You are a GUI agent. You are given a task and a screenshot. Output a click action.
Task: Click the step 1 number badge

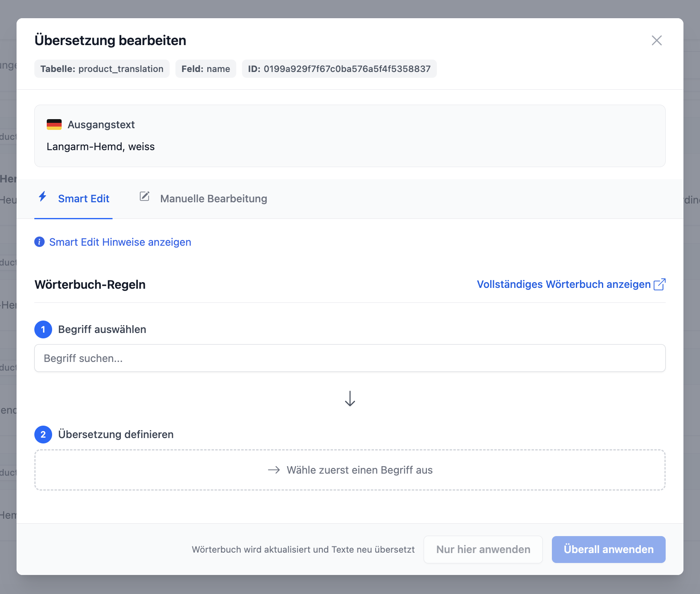point(43,330)
